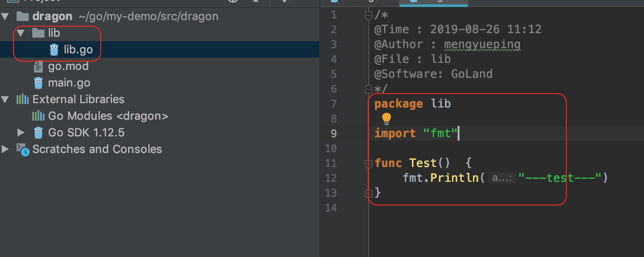The height and width of the screenshot is (257, 644).
Task: Click the fold end marker at line 13
Action: 369,193
